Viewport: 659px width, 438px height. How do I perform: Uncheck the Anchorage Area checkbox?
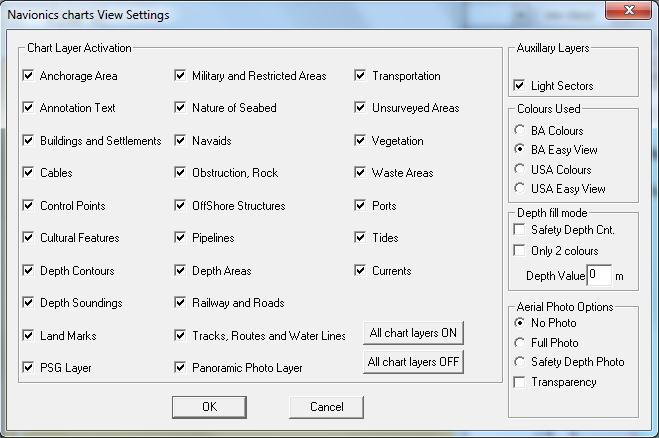click(x=28, y=76)
